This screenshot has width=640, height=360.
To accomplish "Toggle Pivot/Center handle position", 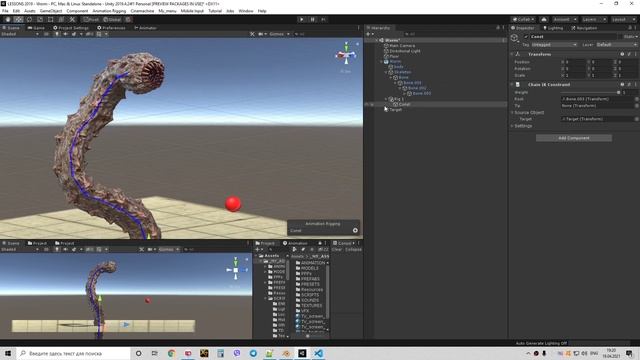I will click(91, 20).
